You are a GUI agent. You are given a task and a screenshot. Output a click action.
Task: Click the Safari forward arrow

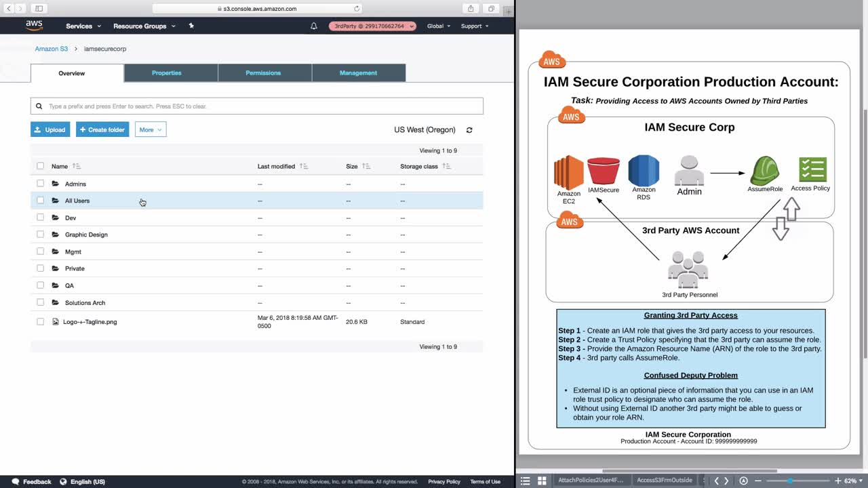pyautogui.click(x=21, y=8)
